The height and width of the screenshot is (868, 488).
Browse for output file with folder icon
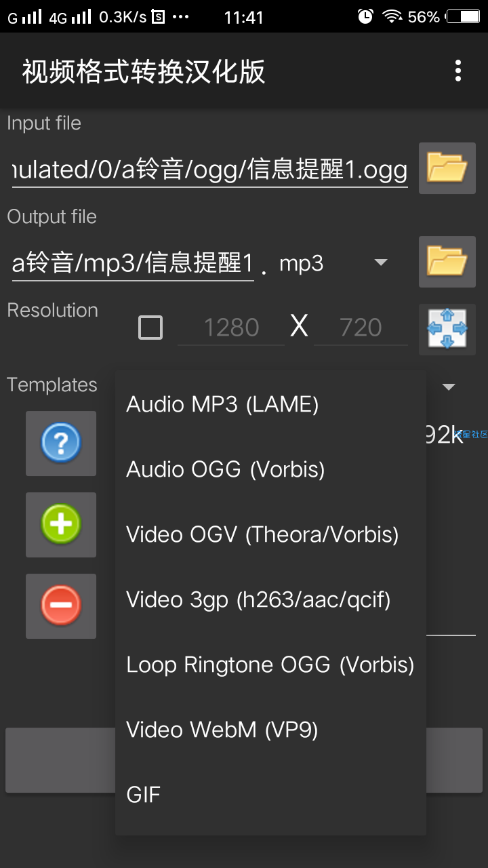click(447, 262)
